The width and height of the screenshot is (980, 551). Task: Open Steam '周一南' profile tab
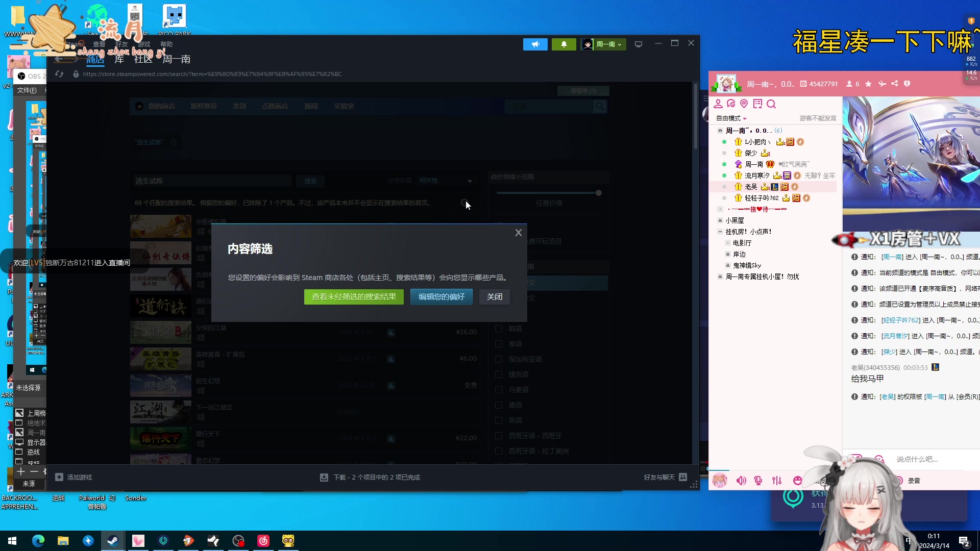click(176, 59)
